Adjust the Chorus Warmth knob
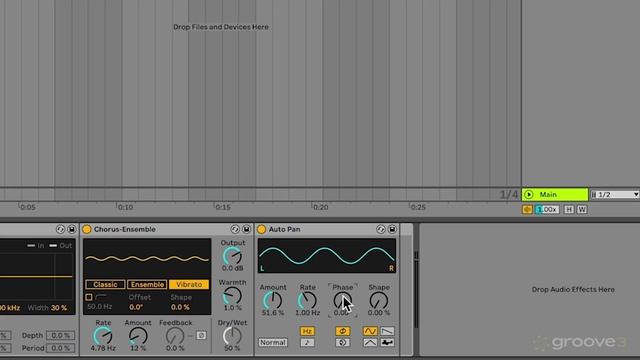640x360 pixels. click(x=232, y=296)
